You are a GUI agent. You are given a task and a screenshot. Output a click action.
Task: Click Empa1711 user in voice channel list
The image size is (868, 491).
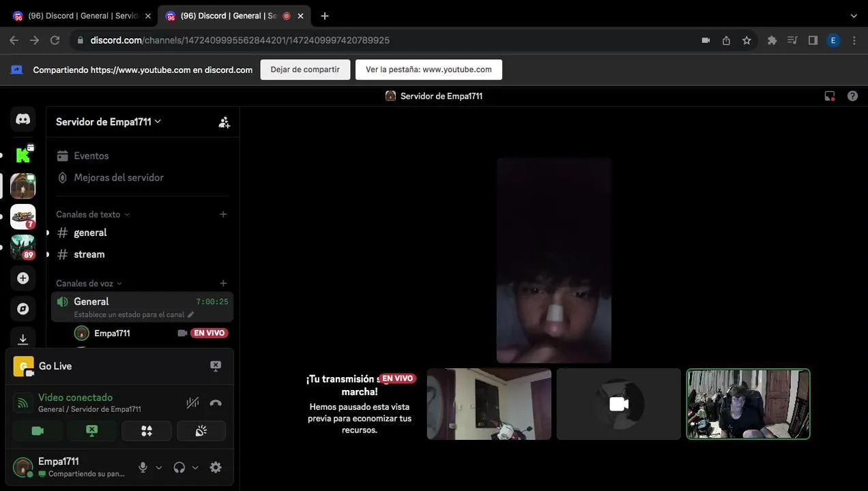[112, 333]
